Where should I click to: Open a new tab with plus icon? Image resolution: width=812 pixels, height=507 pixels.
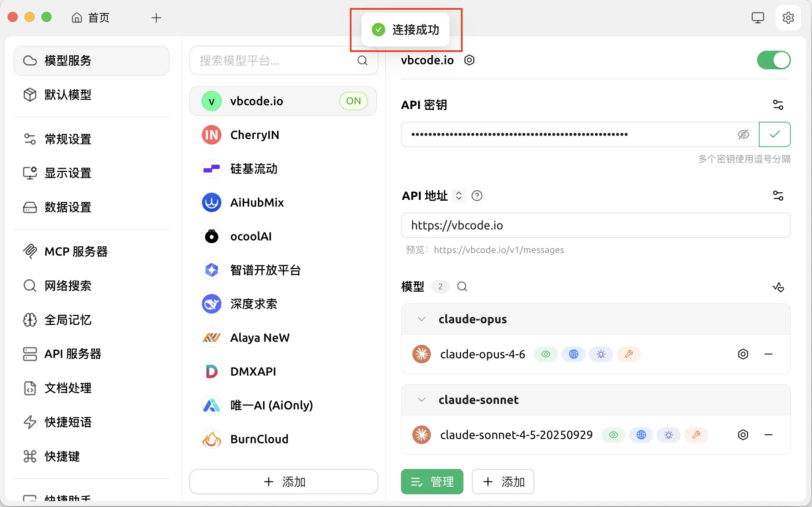156,18
